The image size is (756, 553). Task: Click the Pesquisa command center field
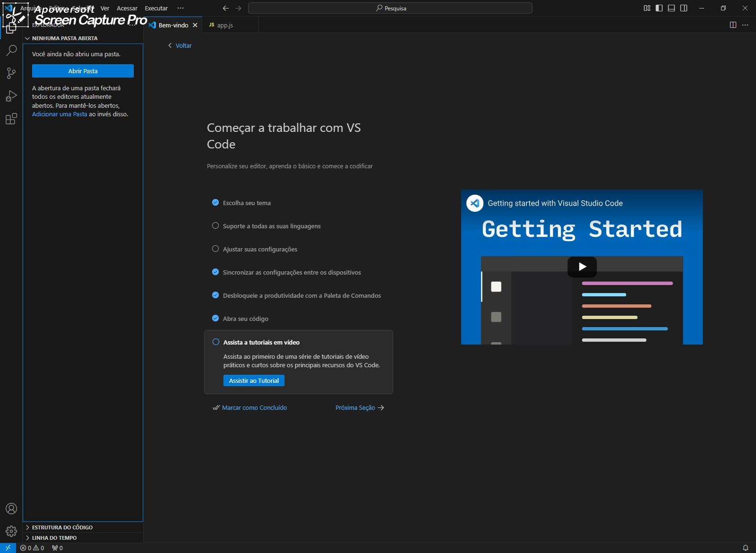click(390, 8)
